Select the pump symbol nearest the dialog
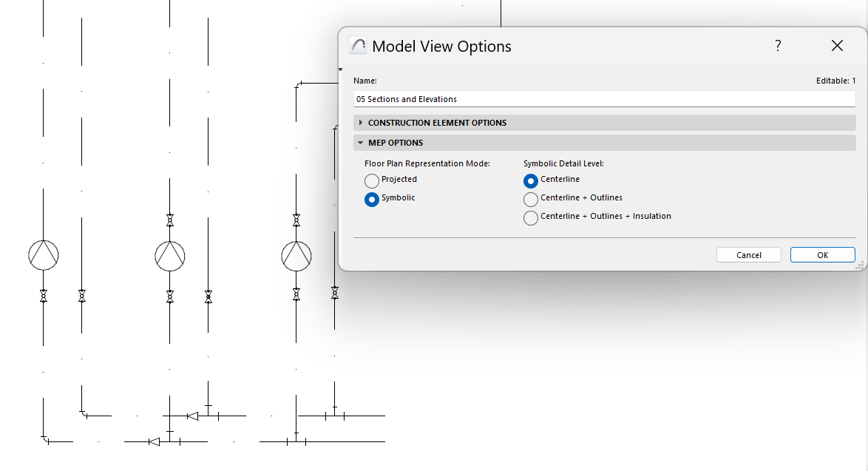 (x=296, y=255)
